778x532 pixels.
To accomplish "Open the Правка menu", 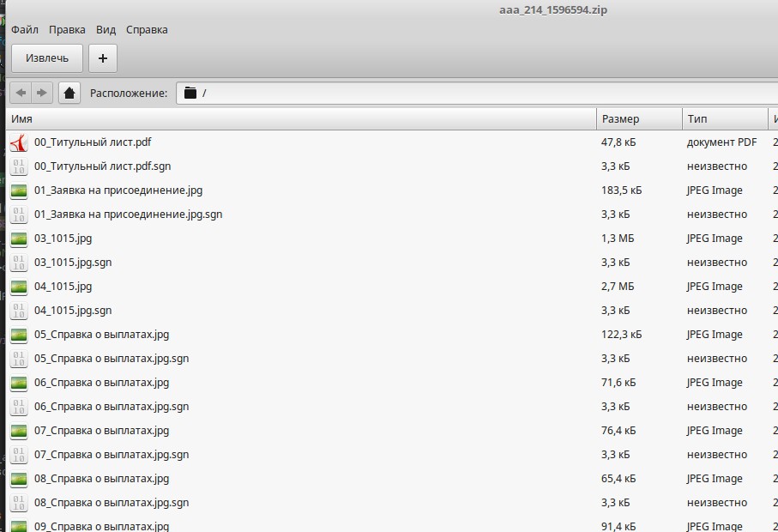I will click(67, 30).
